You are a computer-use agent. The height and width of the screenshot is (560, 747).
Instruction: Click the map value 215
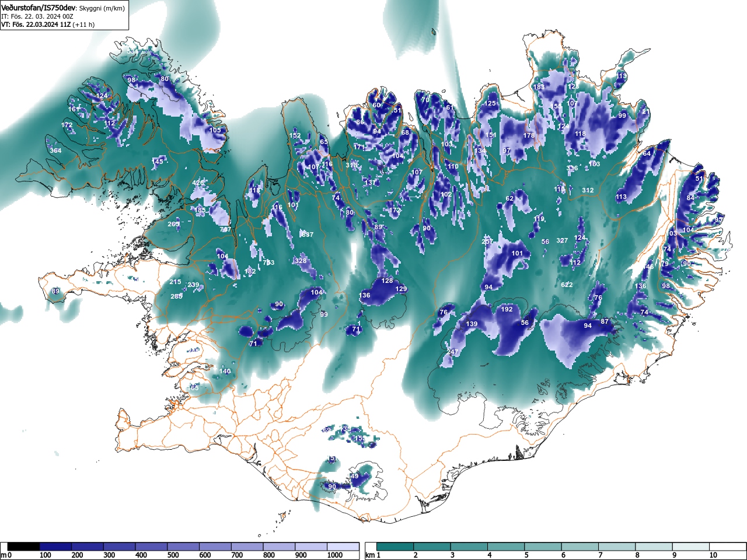tap(176, 282)
